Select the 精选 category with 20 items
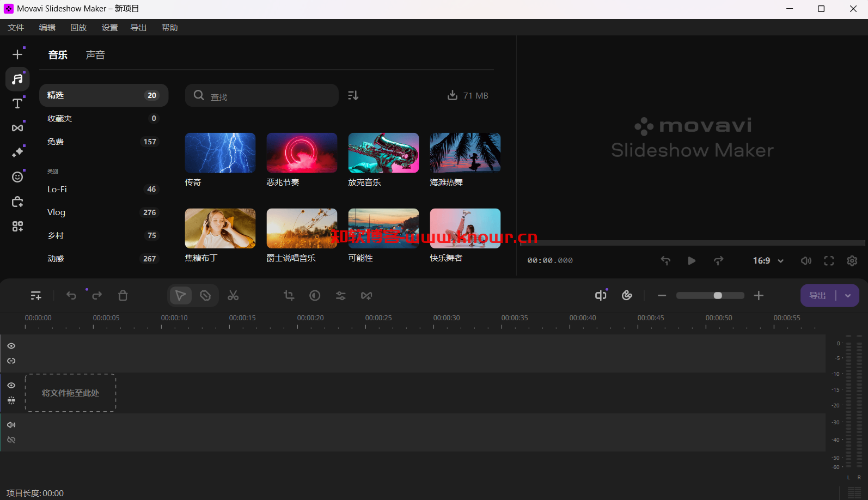This screenshot has width=868, height=500. point(103,95)
